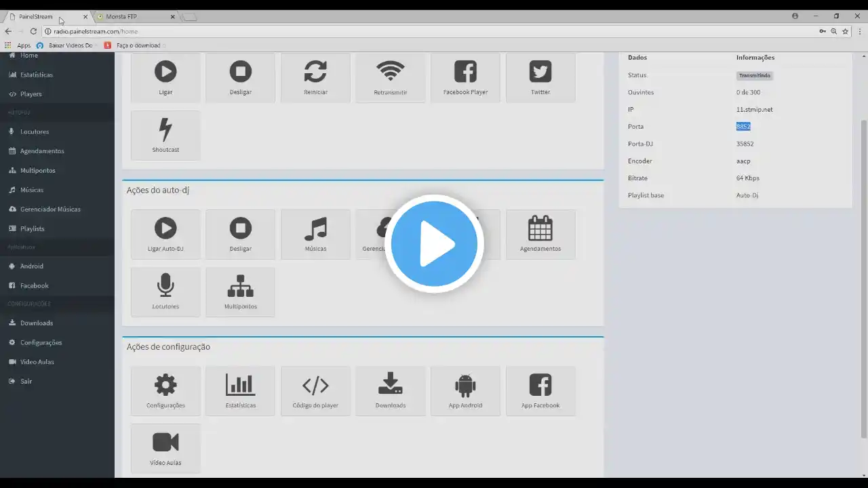Open the Baixar Videos Do bookmark
This screenshot has width=868, height=488.
64,45
